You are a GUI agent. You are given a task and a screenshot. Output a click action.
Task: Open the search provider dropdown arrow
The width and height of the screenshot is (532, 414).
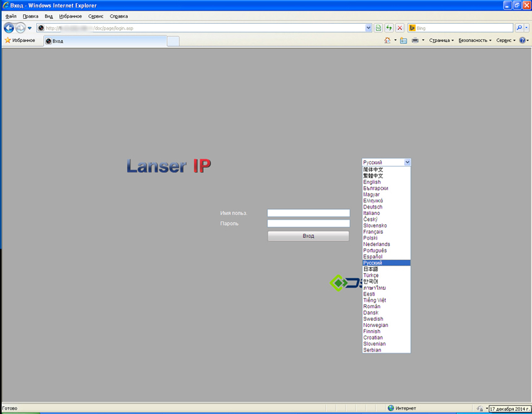tap(526, 28)
